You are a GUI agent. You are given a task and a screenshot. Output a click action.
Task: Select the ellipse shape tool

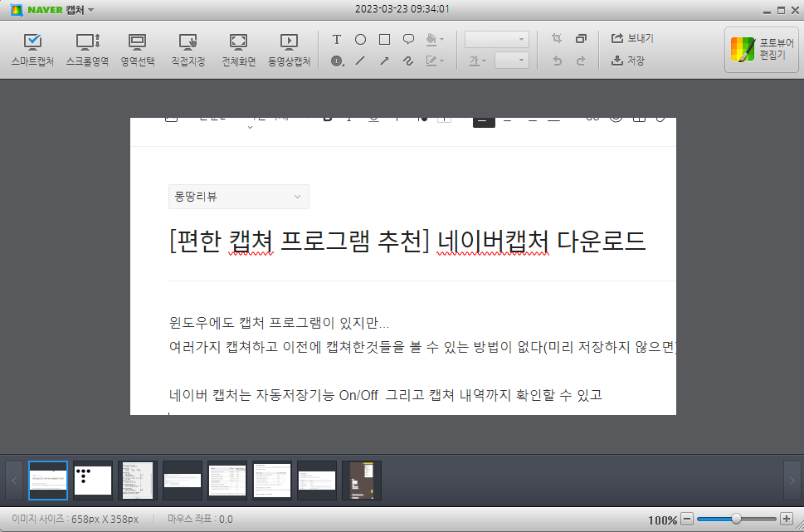360,40
